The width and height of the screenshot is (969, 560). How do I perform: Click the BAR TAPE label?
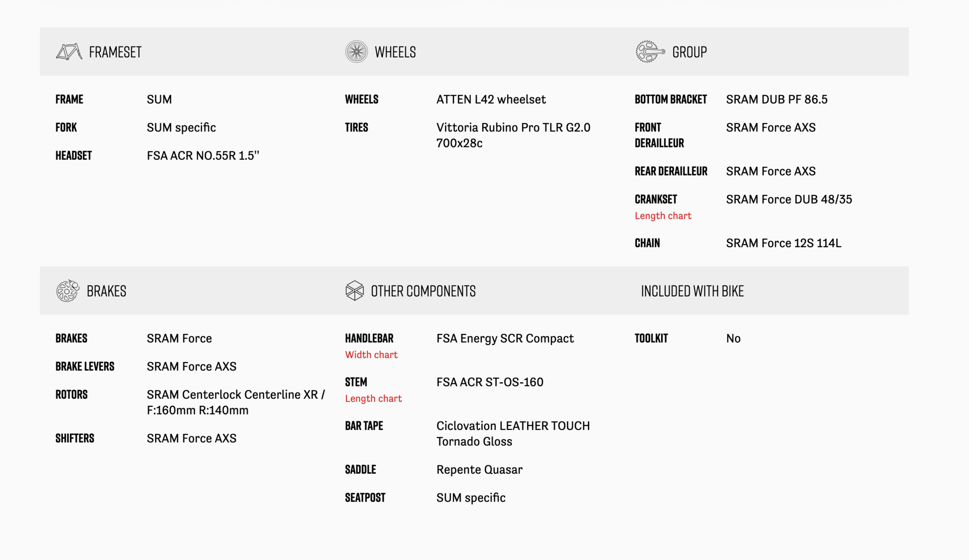[364, 426]
